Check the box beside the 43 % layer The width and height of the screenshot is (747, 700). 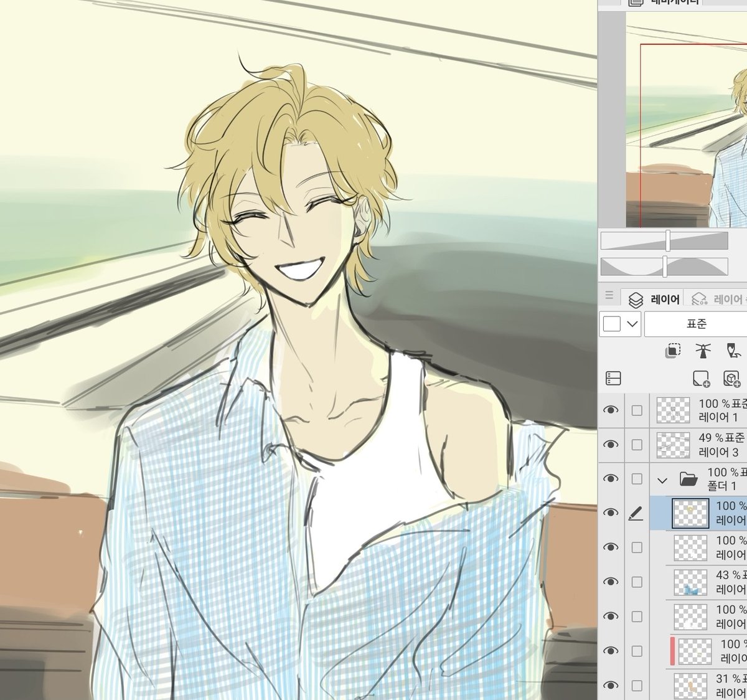click(x=636, y=582)
